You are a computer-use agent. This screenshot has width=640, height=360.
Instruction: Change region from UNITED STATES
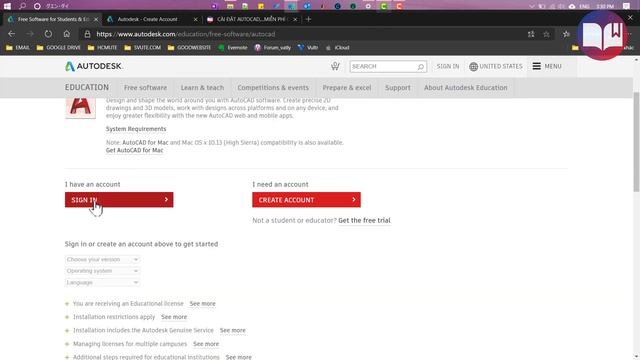click(496, 66)
